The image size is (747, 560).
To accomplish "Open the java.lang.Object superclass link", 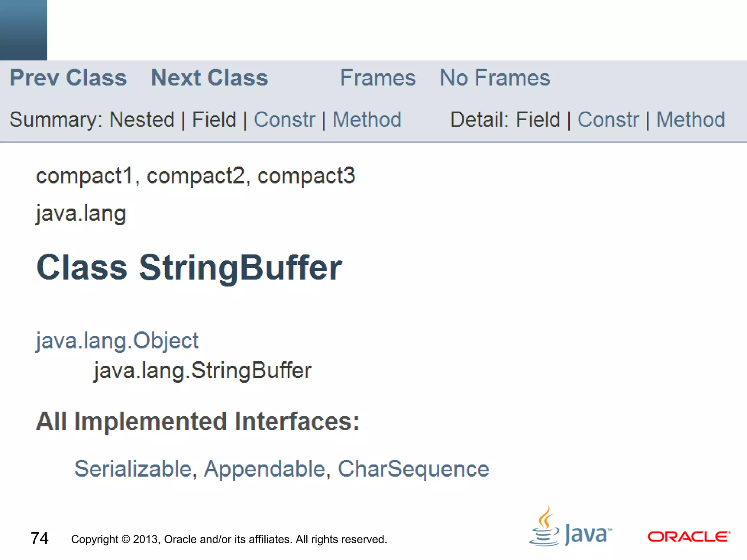I will 117,341.
